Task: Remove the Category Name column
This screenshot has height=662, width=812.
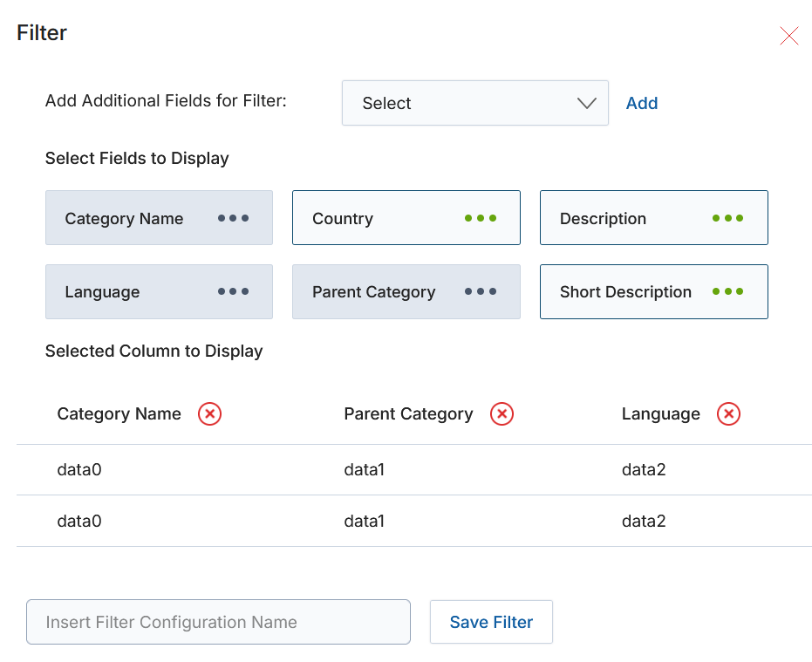Action: click(209, 414)
